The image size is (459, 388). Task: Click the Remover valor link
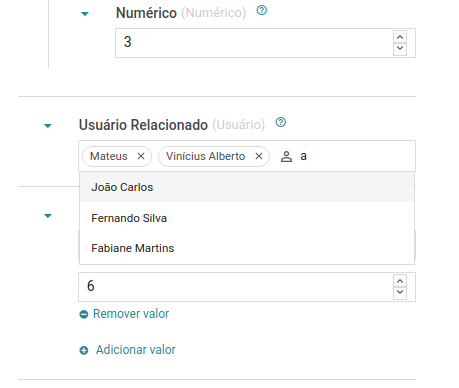click(131, 314)
